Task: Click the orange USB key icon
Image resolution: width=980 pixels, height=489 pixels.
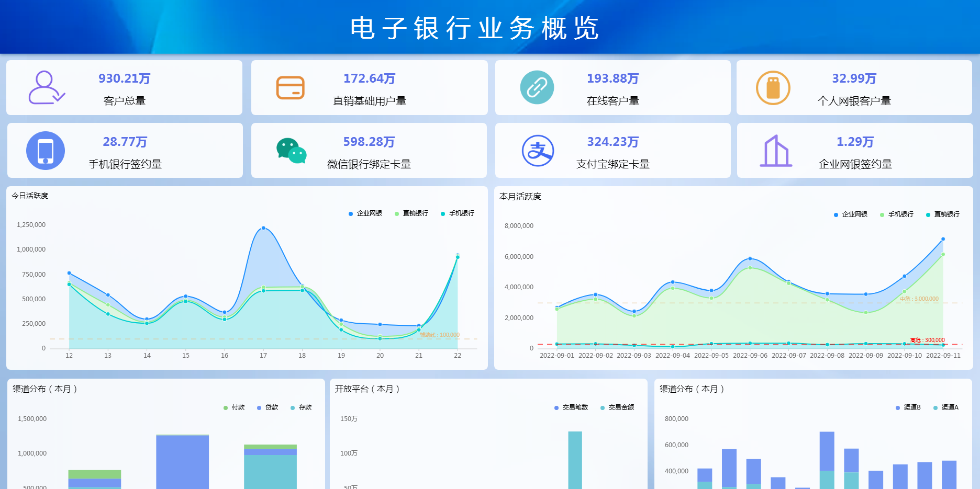Action: click(773, 88)
